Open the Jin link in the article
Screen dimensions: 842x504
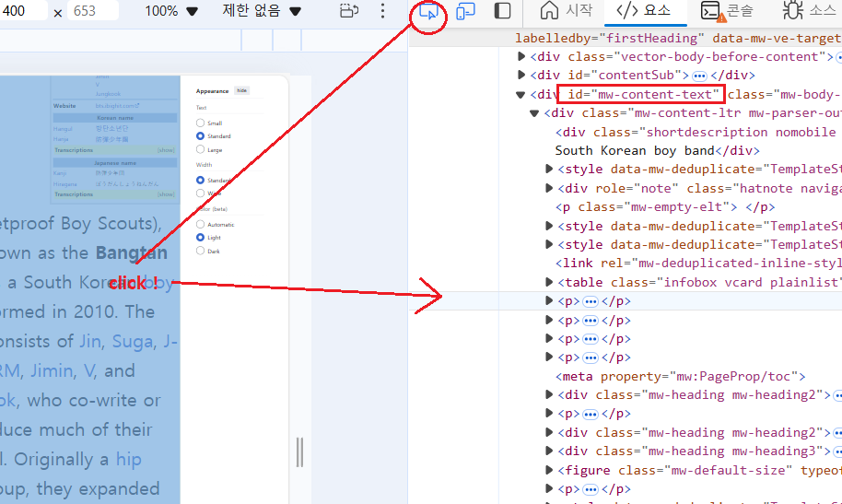pyautogui.click(x=89, y=341)
